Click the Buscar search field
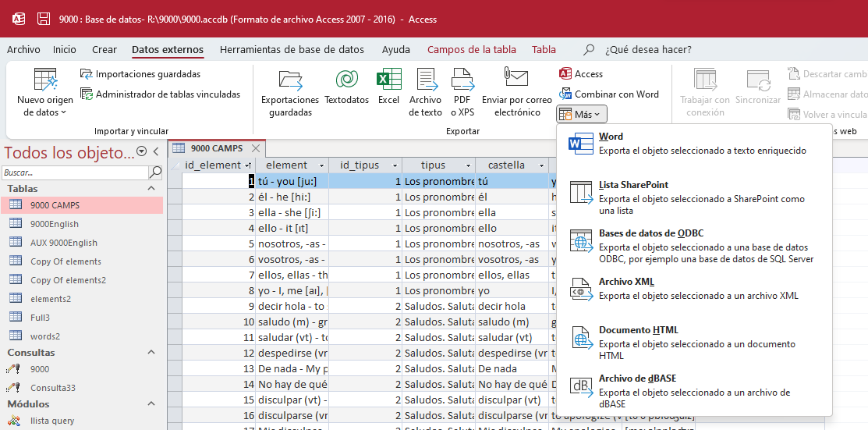The image size is (868, 430). [74, 172]
